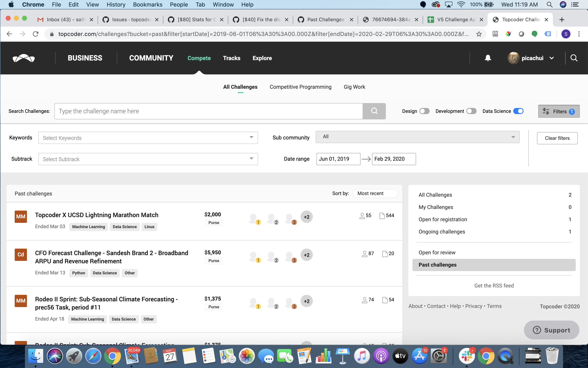The height and width of the screenshot is (368, 588).
Task: Open the notifications bell
Action: point(488,58)
